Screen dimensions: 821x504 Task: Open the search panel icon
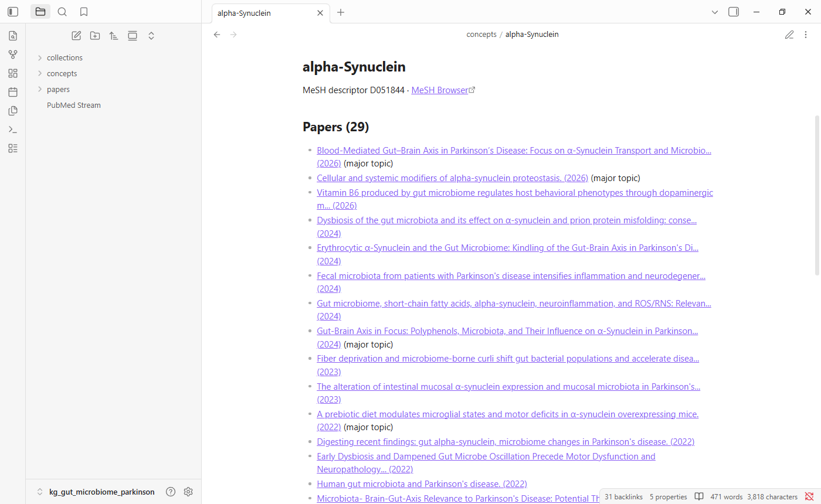(62, 12)
